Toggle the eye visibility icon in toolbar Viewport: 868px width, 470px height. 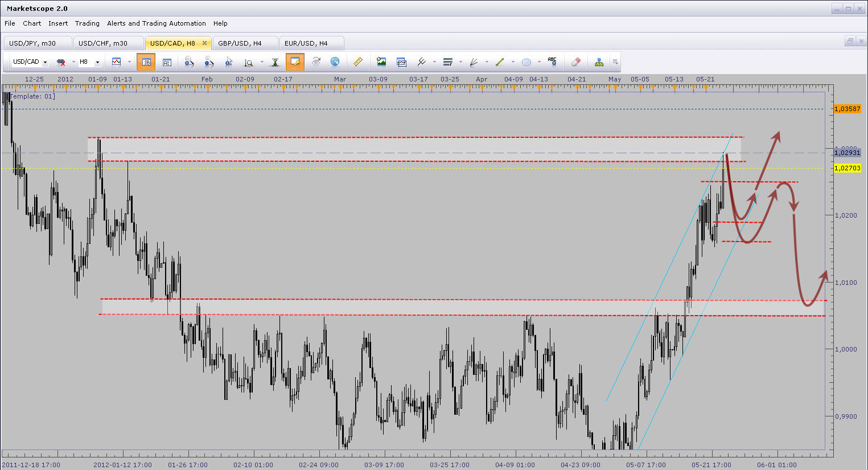[316, 62]
